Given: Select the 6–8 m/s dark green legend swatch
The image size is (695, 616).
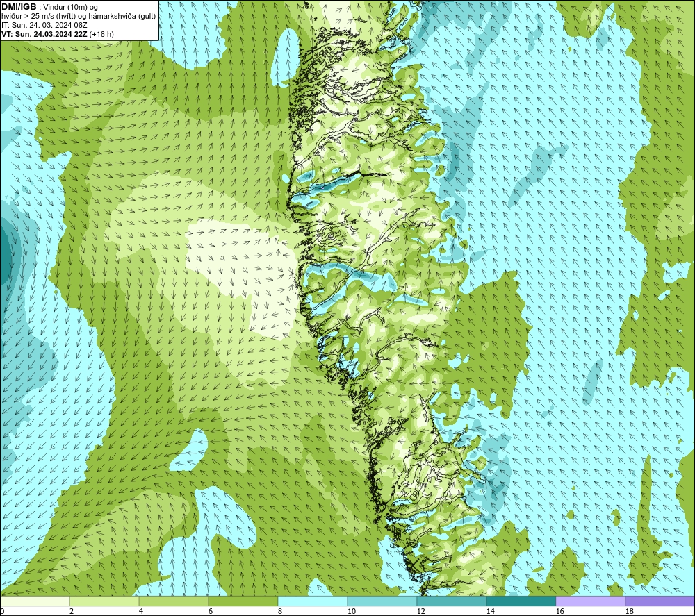Looking at the screenshot, I should point(243,601).
